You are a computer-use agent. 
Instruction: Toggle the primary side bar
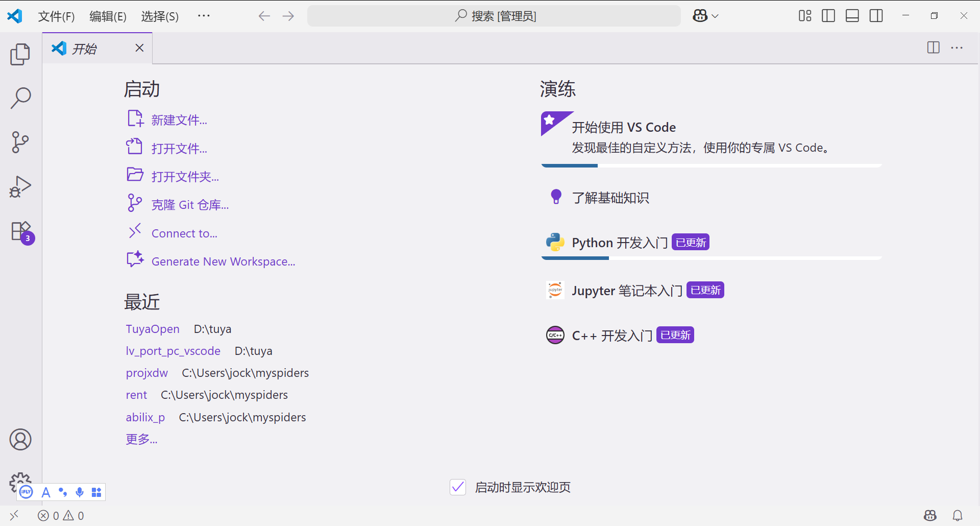coord(828,16)
